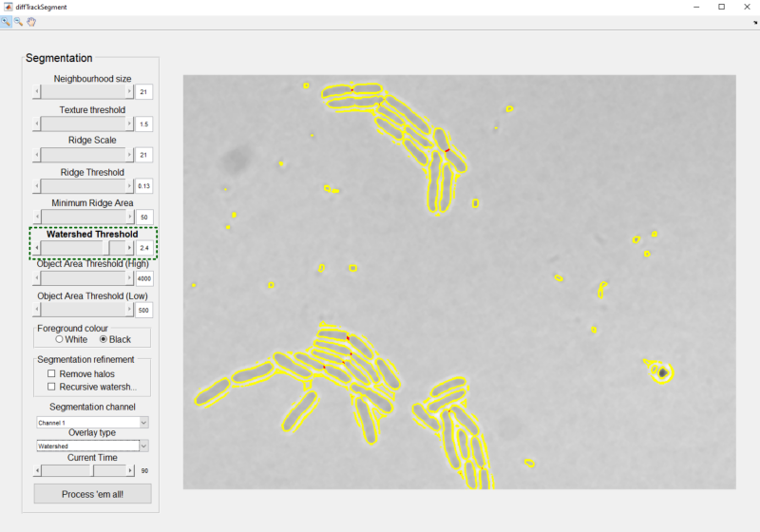Click Object Area Low value field 500
This screenshot has height=532, width=760.
point(143,310)
